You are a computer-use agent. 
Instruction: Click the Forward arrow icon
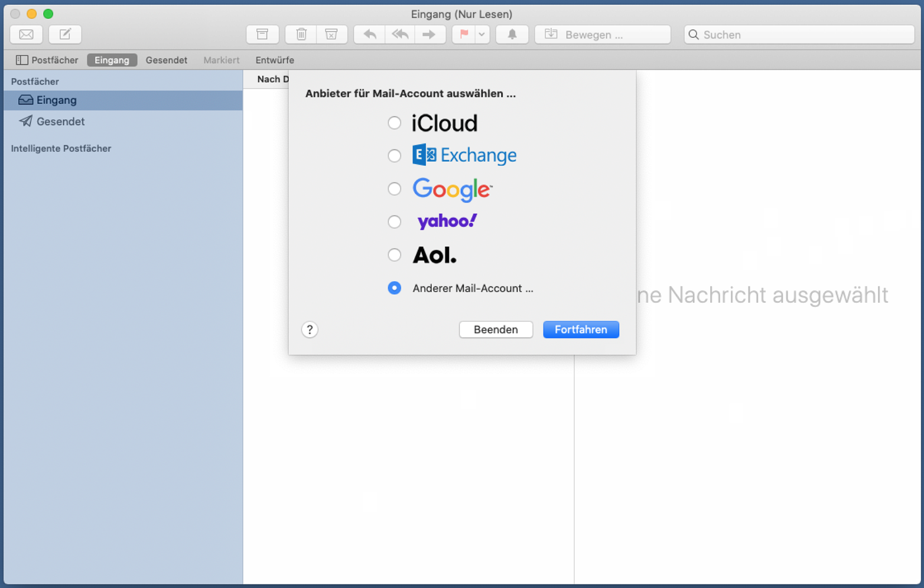430,35
